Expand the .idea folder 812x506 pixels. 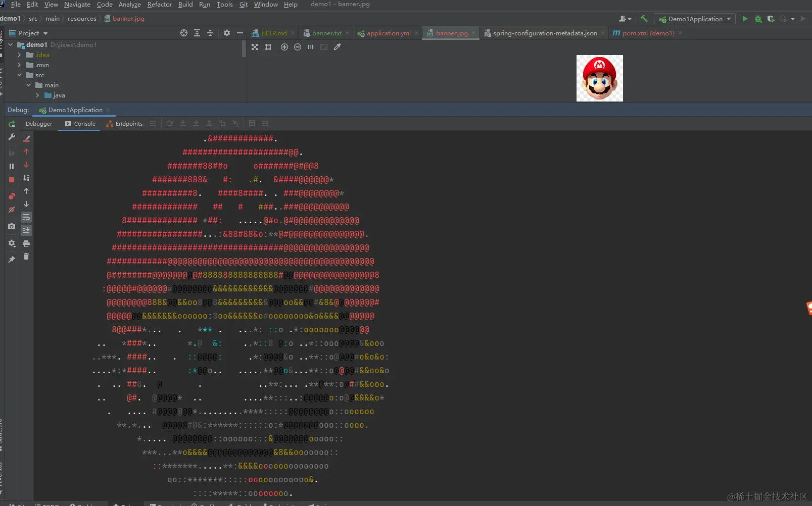[19, 55]
